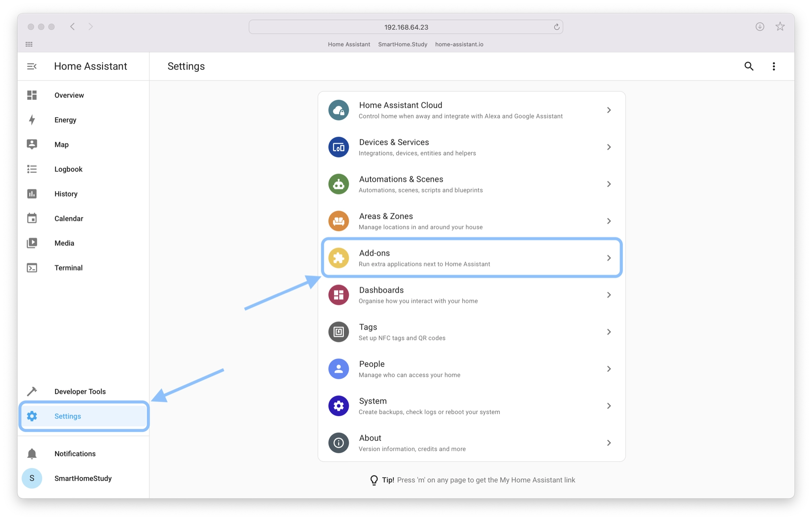This screenshot has height=520, width=812.
Task: Expand the About chevron
Action: coord(609,443)
